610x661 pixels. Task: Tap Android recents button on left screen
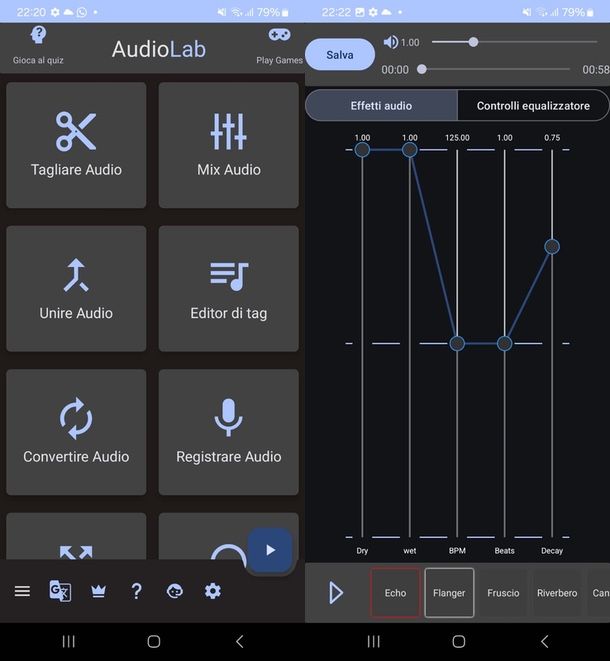pos(69,642)
